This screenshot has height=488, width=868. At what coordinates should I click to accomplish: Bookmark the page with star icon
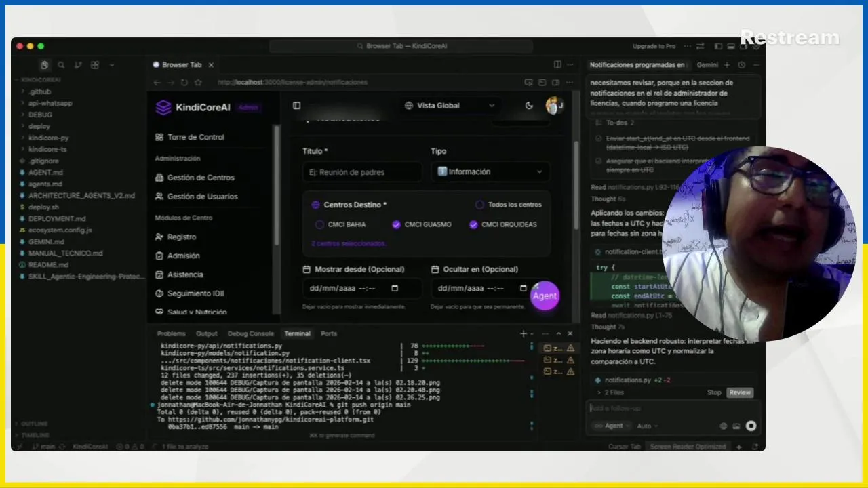198,82
